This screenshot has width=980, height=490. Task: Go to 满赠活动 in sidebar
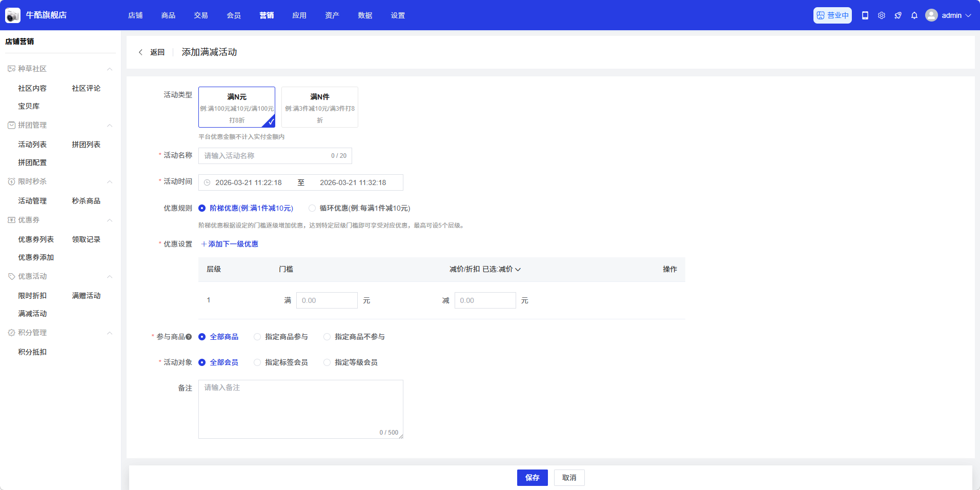(x=86, y=296)
